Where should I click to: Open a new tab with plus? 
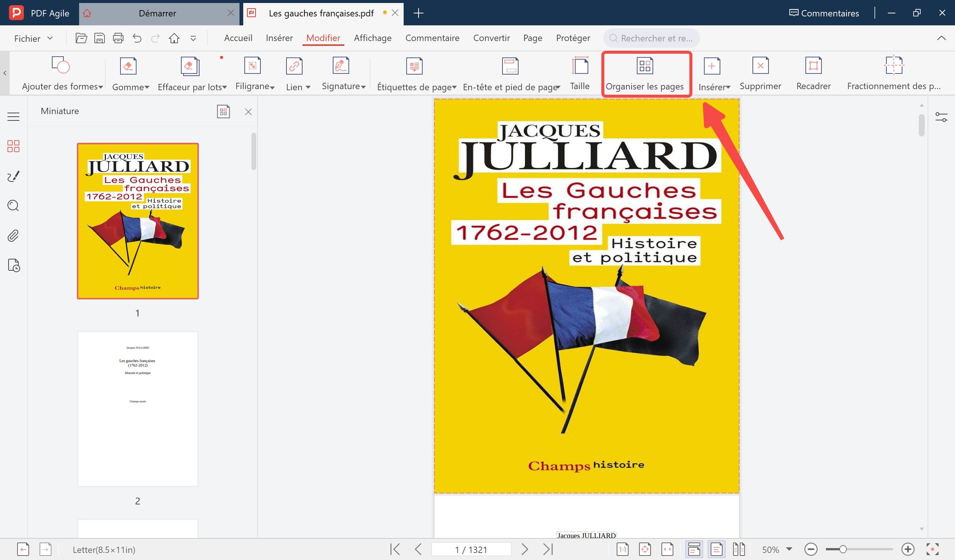pyautogui.click(x=419, y=13)
